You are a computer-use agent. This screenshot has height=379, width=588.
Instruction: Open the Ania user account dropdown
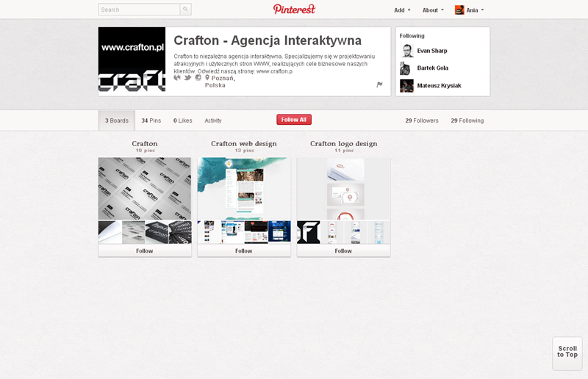point(470,10)
